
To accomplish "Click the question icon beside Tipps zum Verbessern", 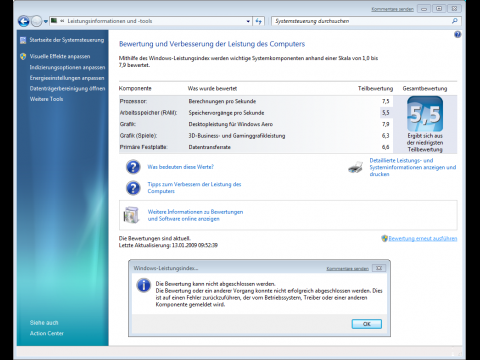I will (133, 188).
